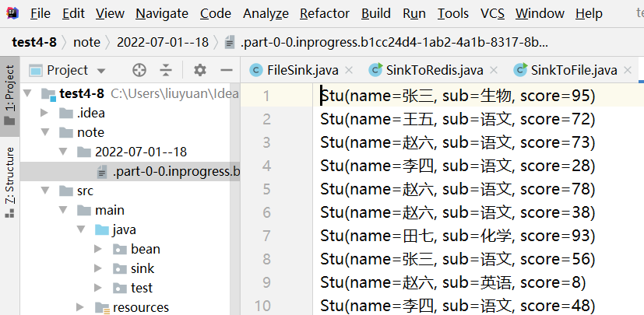Open the Navigate menu

[162, 13]
